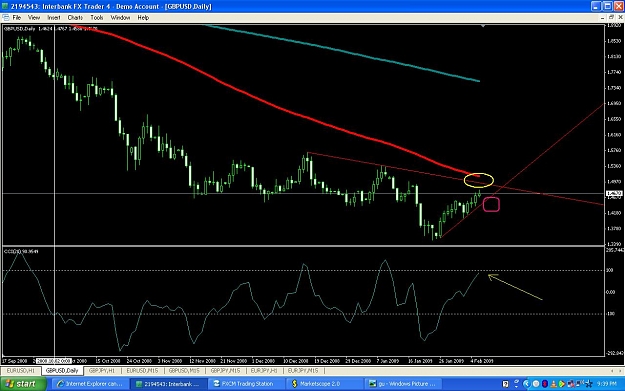Image resolution: width=625 pixels, height=391 pixels.
Task: Click the highlighted crosshair date label on time axis
Action: pos(54,361)
